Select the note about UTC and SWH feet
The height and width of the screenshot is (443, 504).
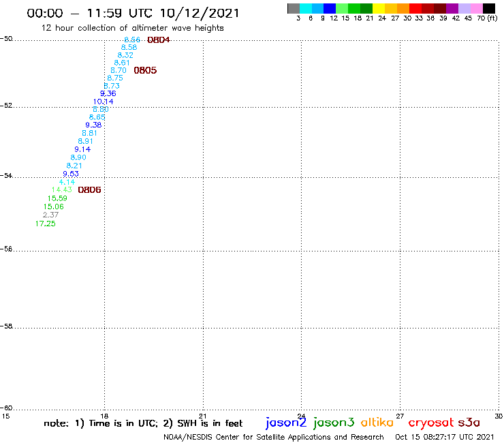tap(143, 423)
